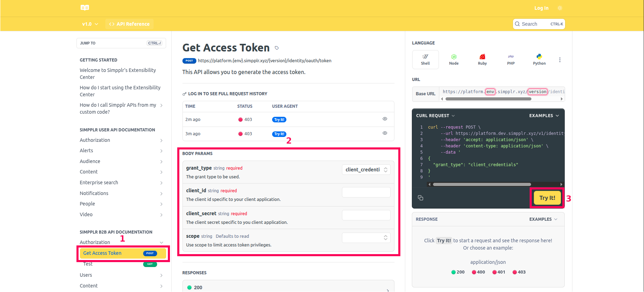Click the GET badge on Test item

click(150, 264)
